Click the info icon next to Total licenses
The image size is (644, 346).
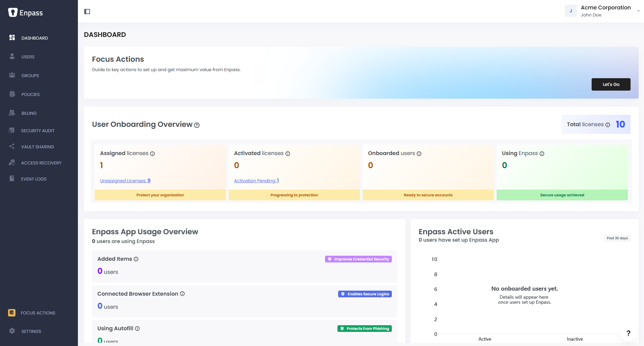(x=608, y=125)
